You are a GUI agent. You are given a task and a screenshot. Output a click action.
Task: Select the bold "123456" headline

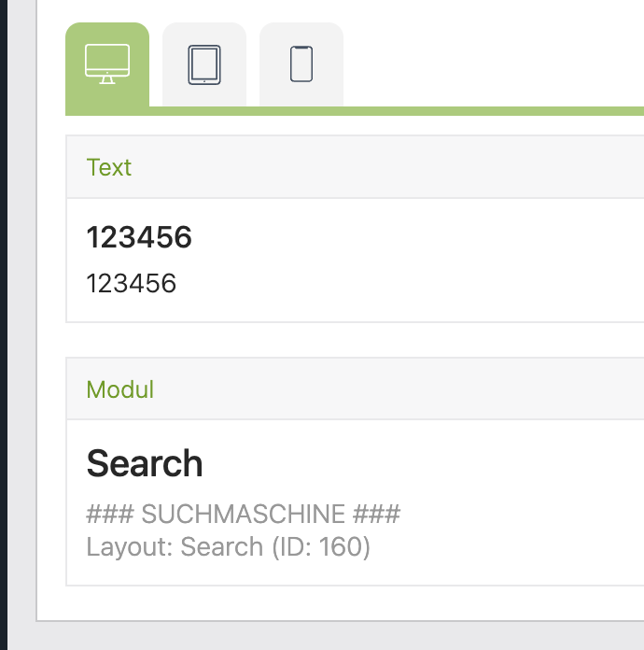[x=139, y=237]
